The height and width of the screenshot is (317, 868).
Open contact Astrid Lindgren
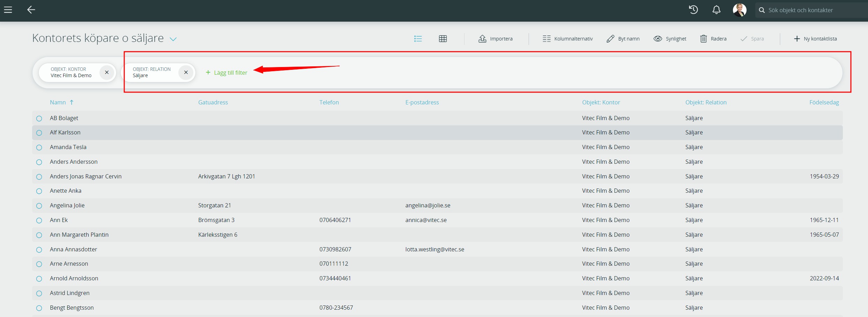point(69,293)
